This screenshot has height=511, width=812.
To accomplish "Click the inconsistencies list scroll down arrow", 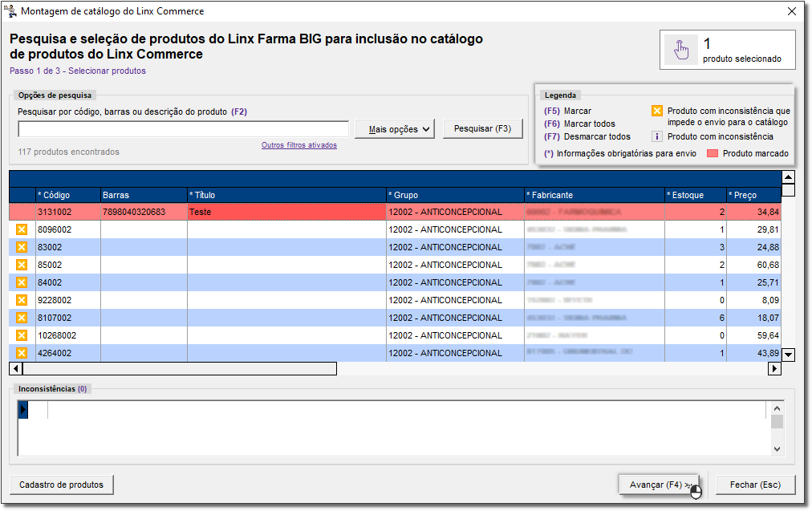I will click(777, 449).
